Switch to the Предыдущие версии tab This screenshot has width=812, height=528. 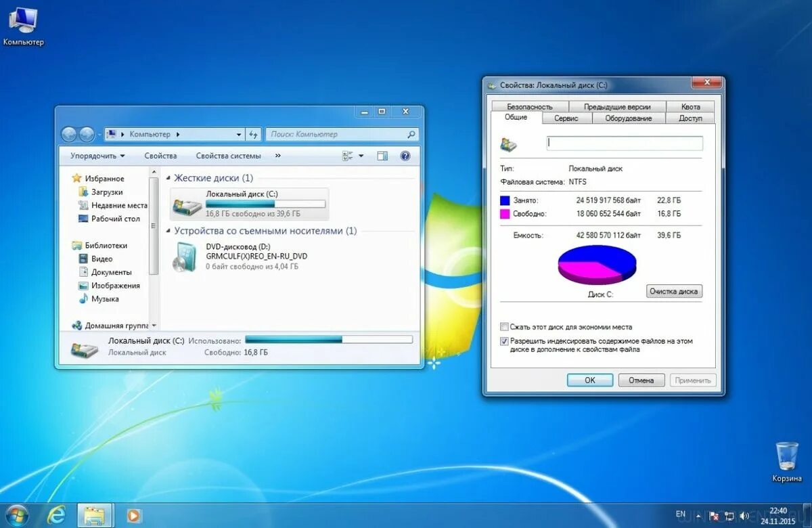click(617, 106)
